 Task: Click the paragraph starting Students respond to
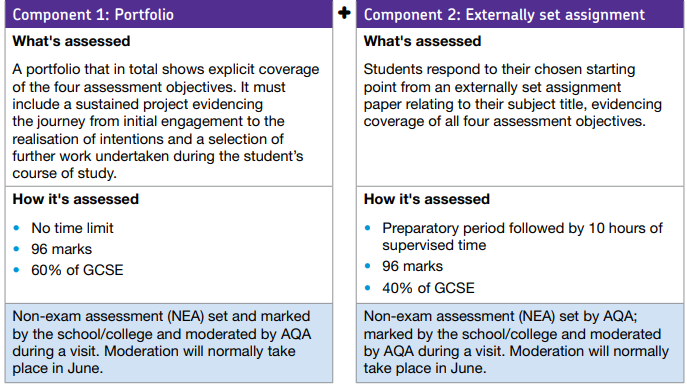click(513, 95)
